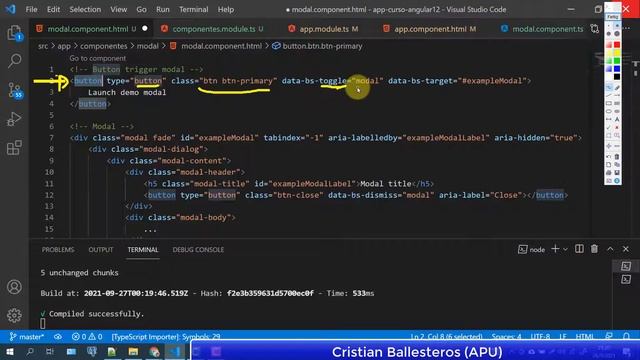Select green checkmark stamp in annotation toolbar

tap(609, 127)
